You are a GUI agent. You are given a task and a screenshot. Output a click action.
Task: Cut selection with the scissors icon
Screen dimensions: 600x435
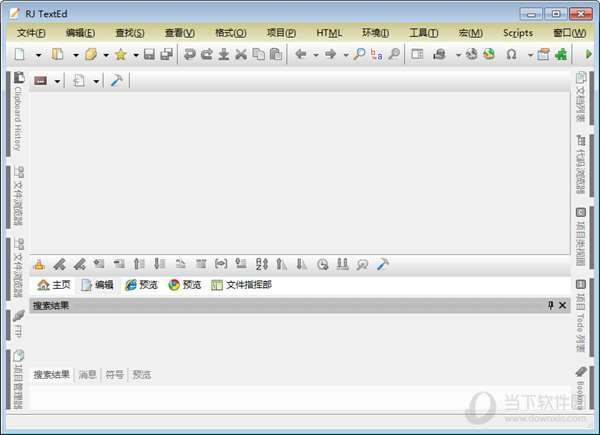pyautogui.click(x=241, y=54)
